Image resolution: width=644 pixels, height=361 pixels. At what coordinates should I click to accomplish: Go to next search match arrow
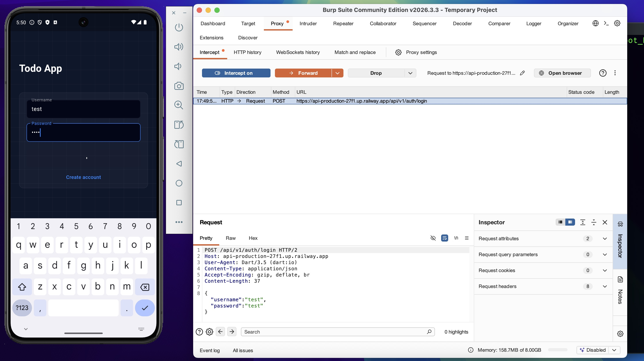click(x=232, y=332)
